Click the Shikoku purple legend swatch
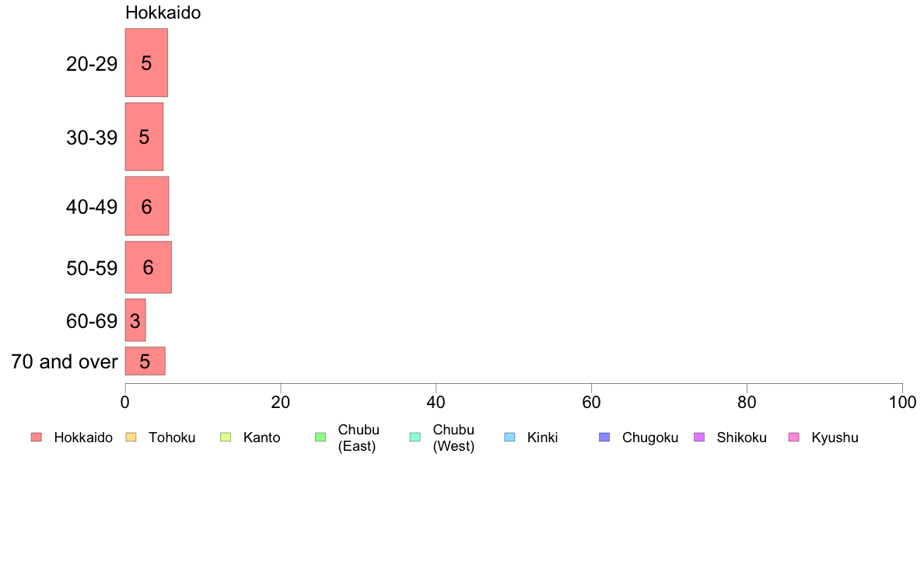924x572 pixels. pyautogui.click(x=699, y=437)
